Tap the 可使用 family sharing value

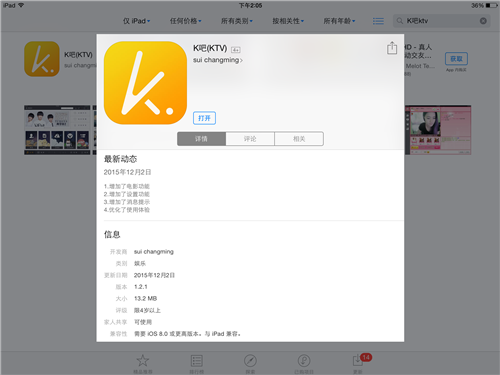[x=143, y=322]
